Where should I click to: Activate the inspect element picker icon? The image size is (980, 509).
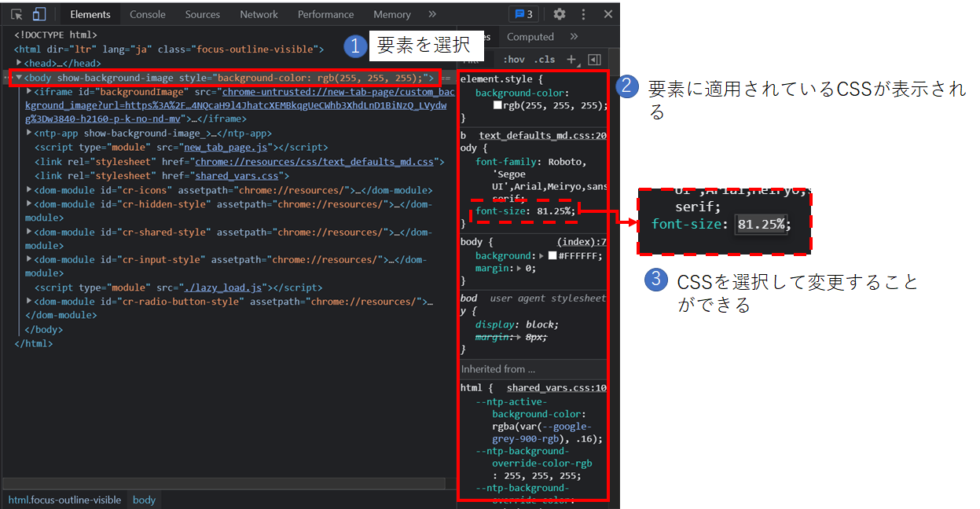(x=17, y=14)
